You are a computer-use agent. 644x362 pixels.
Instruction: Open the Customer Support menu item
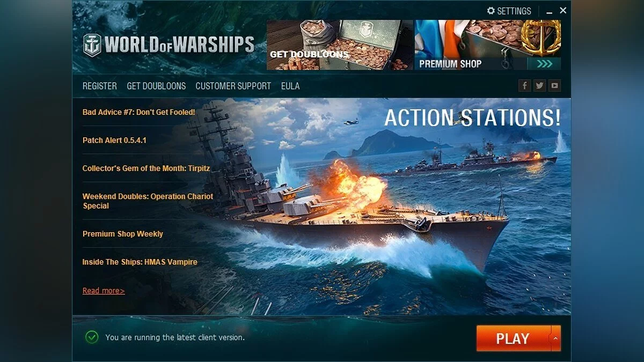pos(233,86)
